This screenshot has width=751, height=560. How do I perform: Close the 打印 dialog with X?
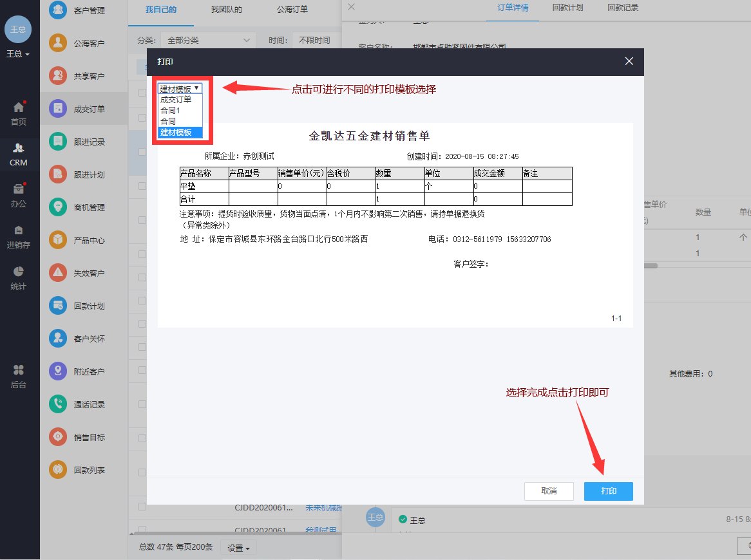click(x=629, y=61)
